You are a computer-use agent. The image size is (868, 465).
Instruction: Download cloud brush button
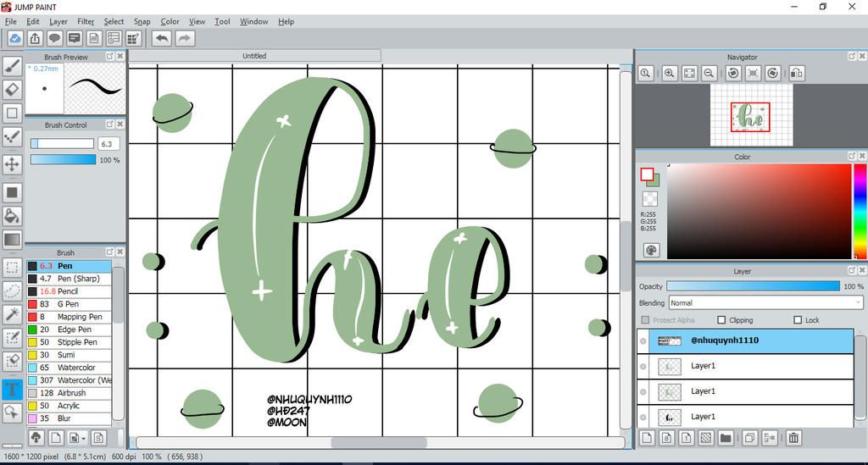(36, 438)
